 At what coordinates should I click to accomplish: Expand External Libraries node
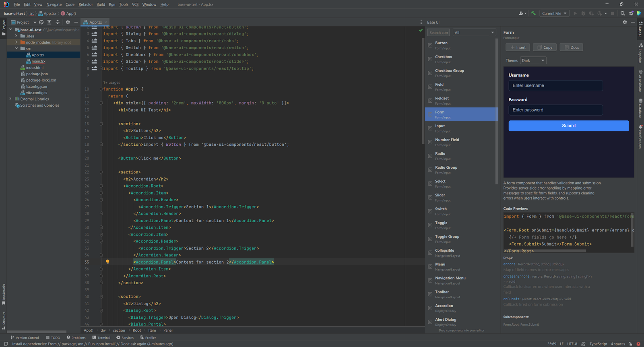click(10, 99)
